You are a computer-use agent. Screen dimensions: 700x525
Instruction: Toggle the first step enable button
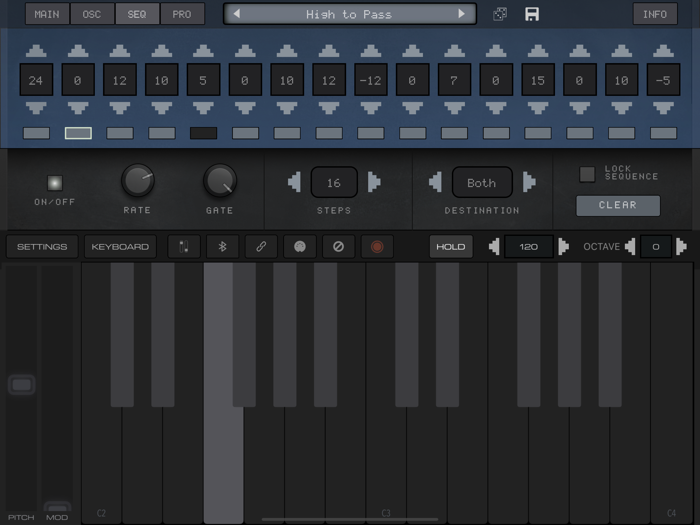(36, 133)
